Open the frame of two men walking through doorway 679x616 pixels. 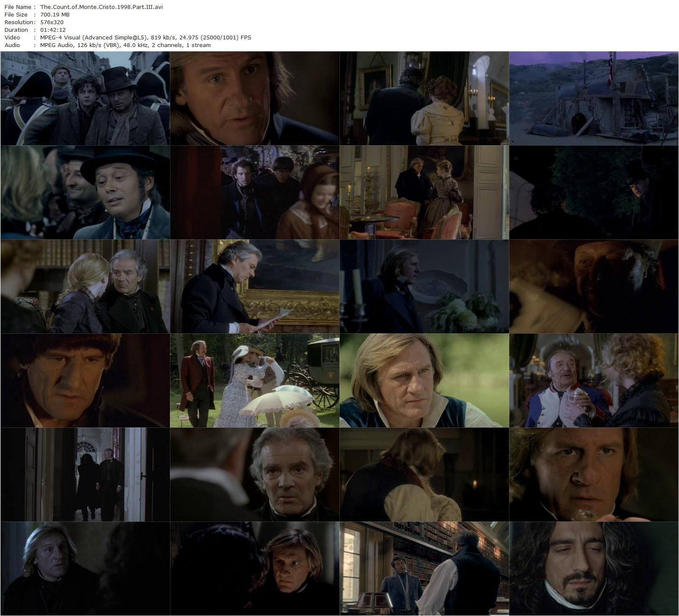coord(85,474)
